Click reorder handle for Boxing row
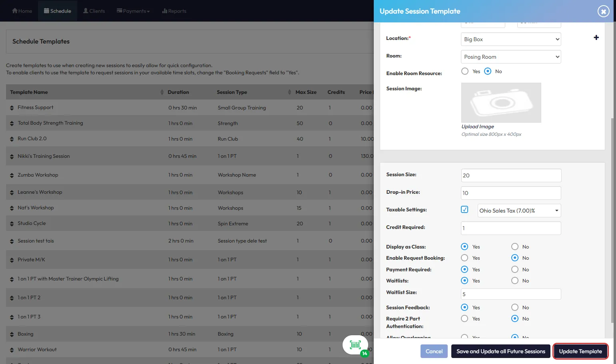Screen dimensions: 616x364 [12, 334]
